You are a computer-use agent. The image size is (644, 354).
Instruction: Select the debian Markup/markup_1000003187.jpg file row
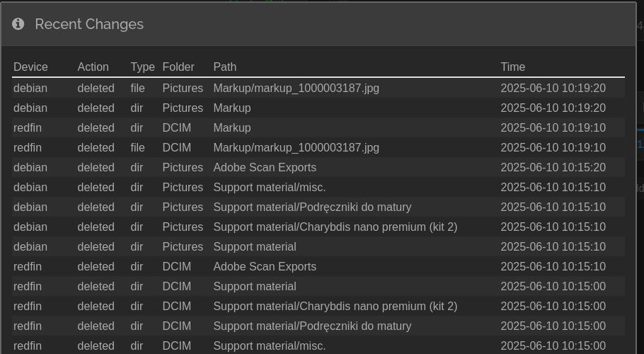click(318, 88)
